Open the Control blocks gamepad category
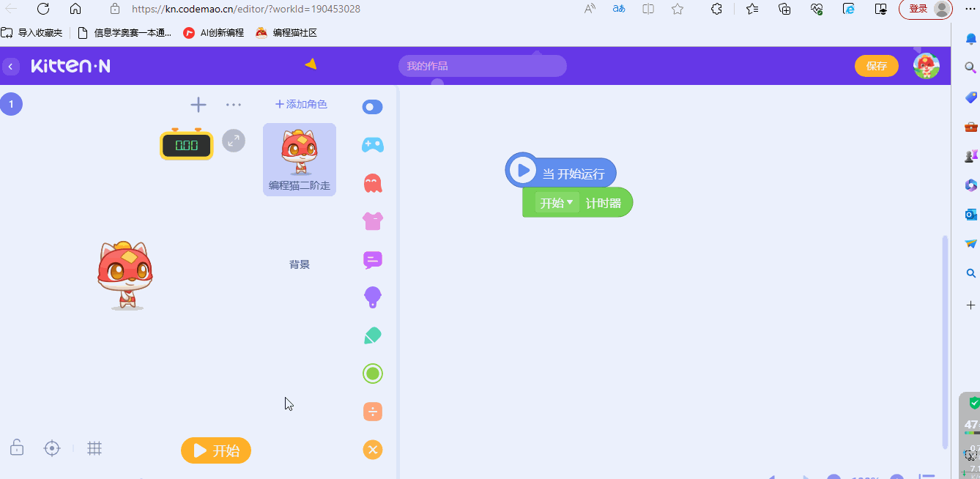 point(373,144)
